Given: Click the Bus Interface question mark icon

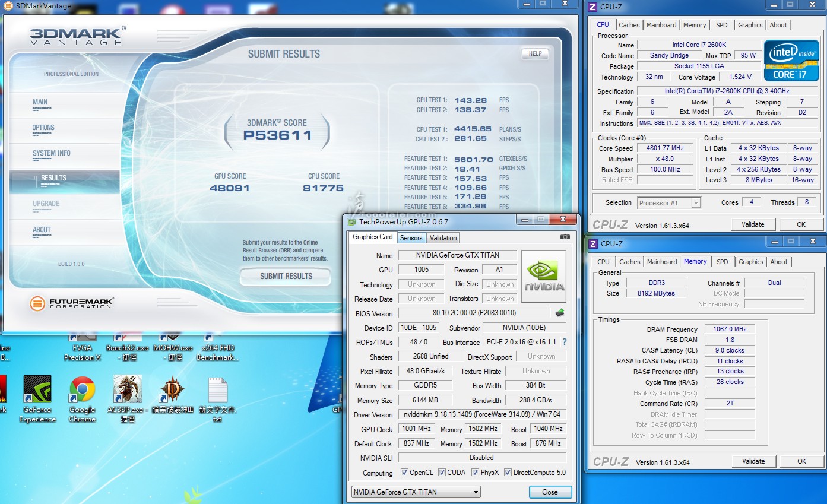Looking at the screenshot, I should [565, 342].
